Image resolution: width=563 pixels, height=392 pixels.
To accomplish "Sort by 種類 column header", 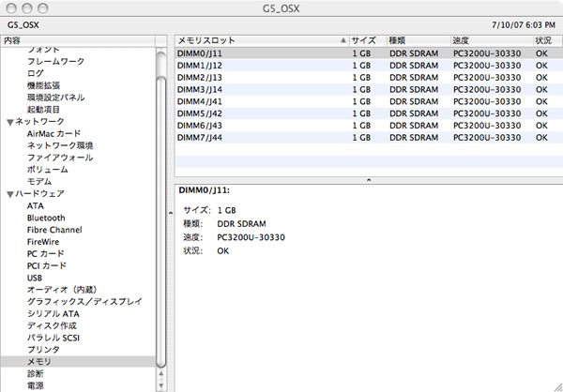I will 418,41.
